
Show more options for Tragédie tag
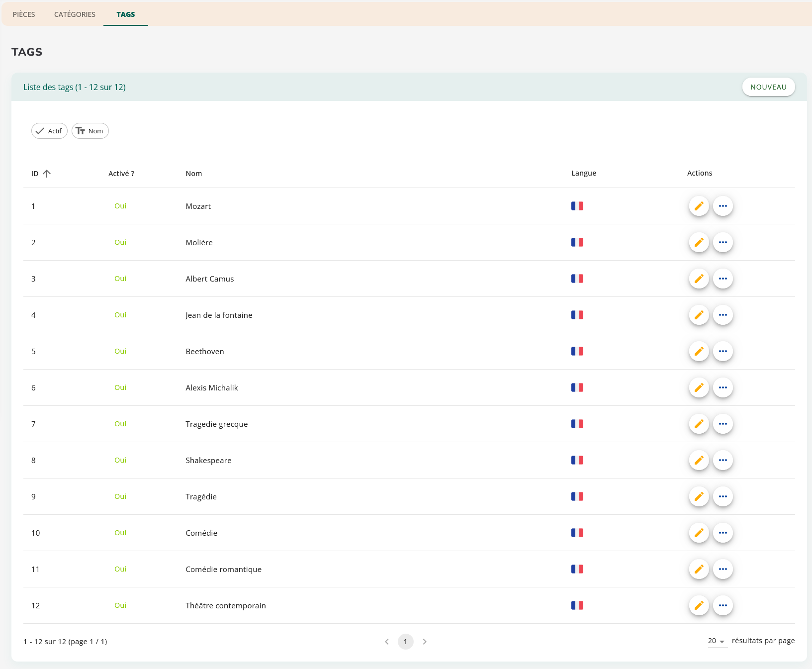tap(722, 496)
